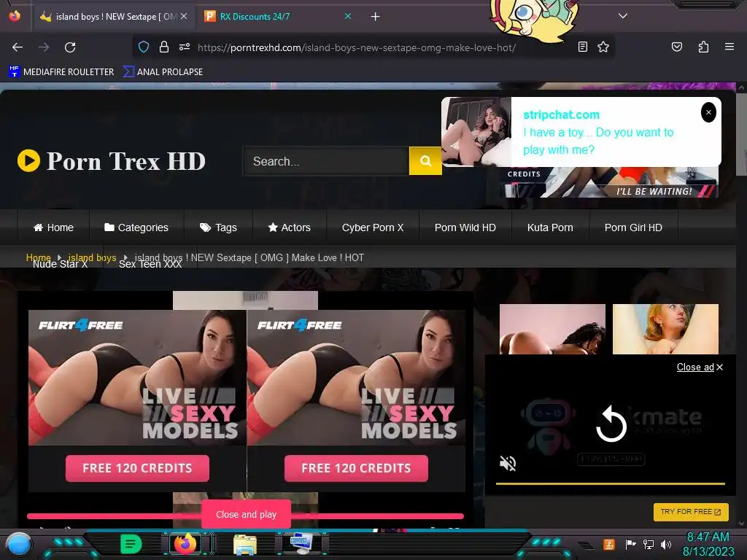
Task: Click the 'island boys' breadcrumb link
Action: pyautogui.click(x=92, y=257)
